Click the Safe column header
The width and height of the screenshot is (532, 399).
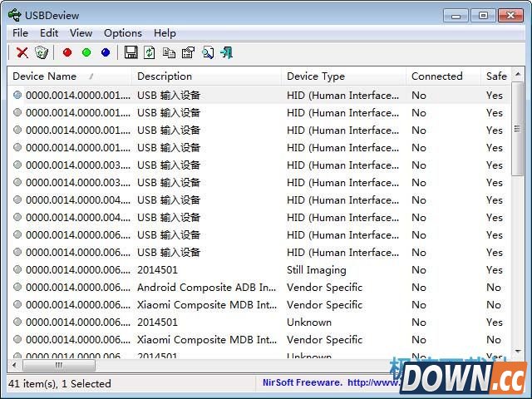click(496, 76)
